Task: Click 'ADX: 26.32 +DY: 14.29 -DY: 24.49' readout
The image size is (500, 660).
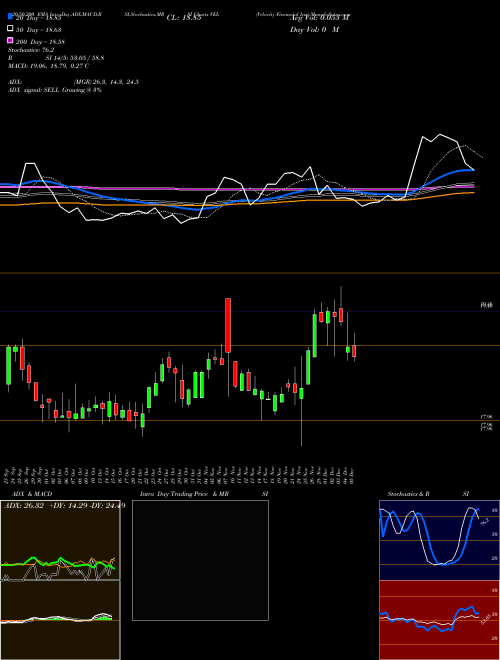Action: point(64,506)
